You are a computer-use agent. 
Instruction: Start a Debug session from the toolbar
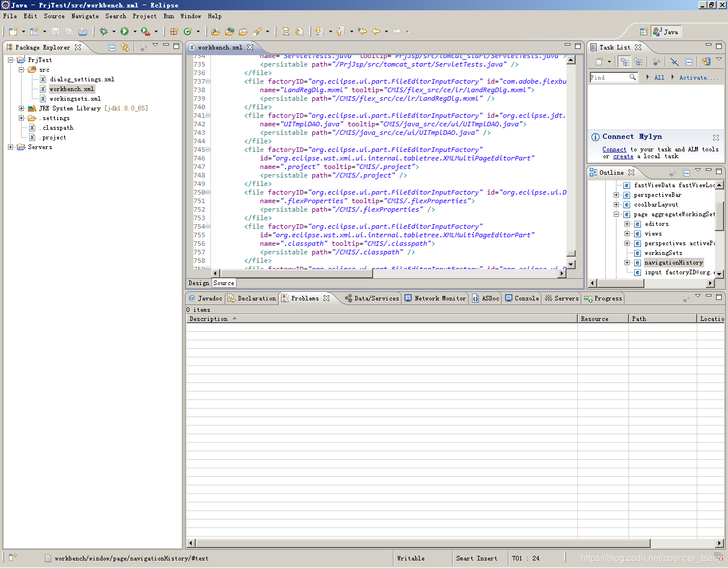[x=104, y=31]
